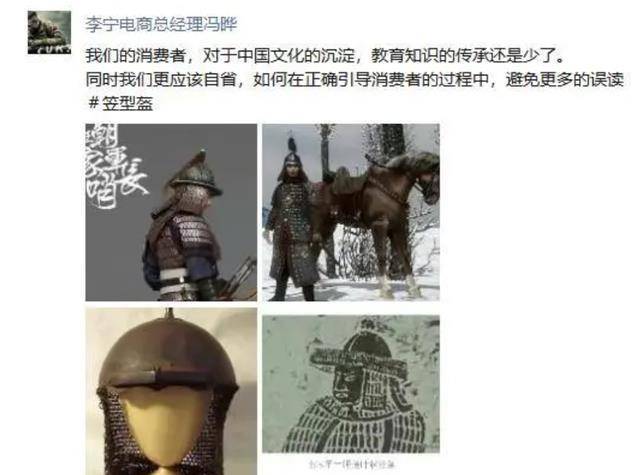The height and width of the screenshot is (475, 640).
Task: Select the post line starting with 我们的消费者
Action: click(324, 55)
